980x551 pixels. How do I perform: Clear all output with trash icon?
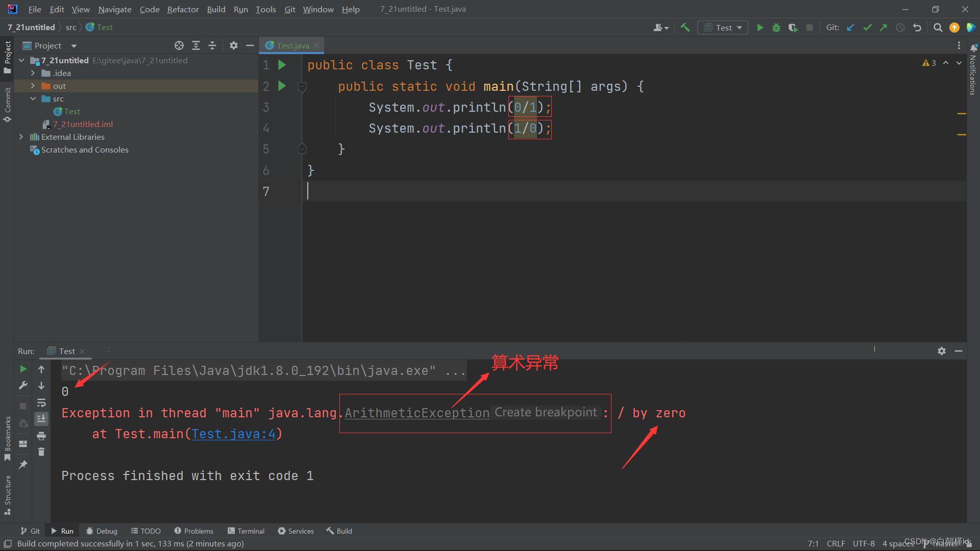point(41,452)
